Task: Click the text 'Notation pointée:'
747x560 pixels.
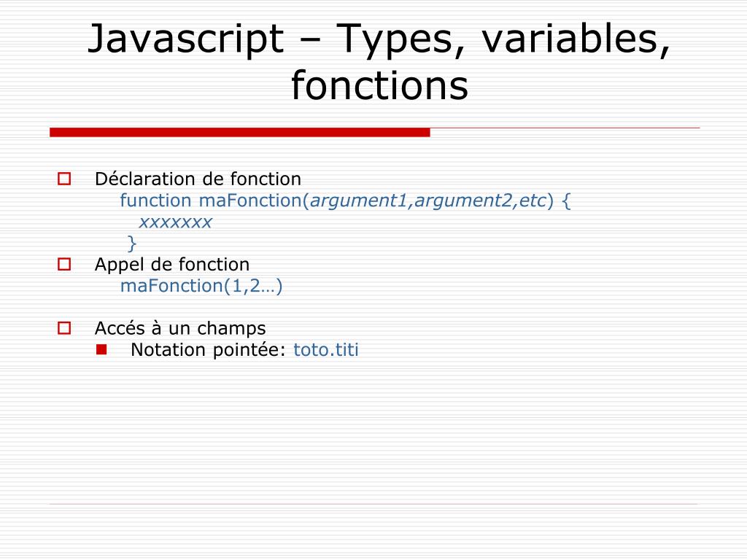Action: [x=208, y=349]
